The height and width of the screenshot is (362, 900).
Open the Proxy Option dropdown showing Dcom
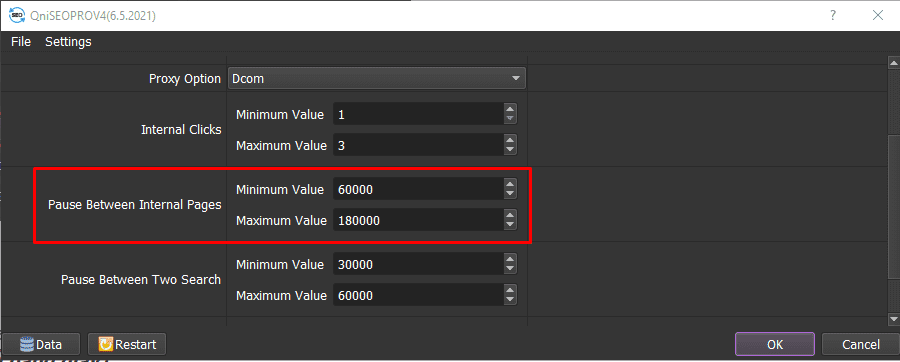(377, 79)
